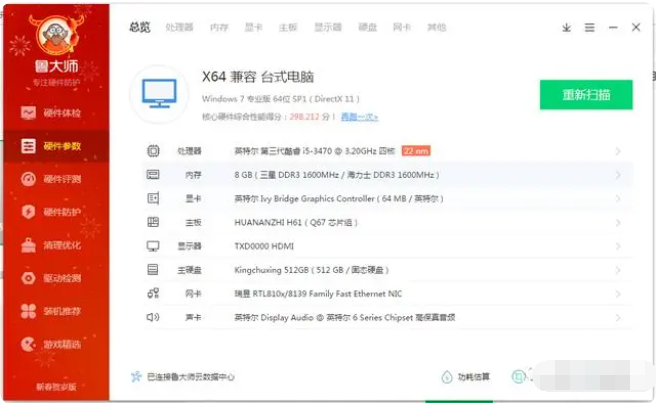Open the hamburger menu icon in title bar
The width and height of the screenshot is (656, 403).
[x=589, y=28]
